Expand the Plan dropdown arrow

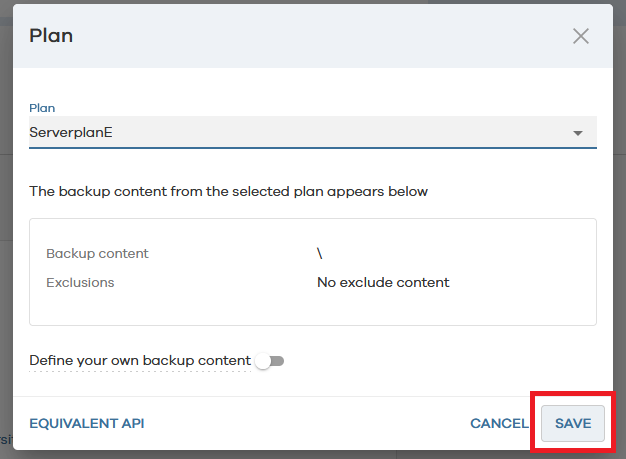pos(577,133)
